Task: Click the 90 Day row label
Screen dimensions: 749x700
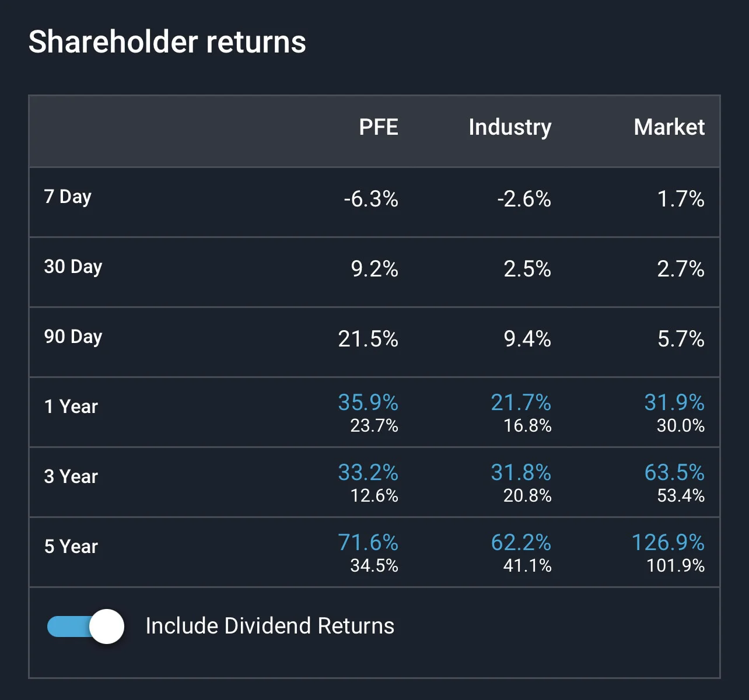Action: (x=73, y=337)
